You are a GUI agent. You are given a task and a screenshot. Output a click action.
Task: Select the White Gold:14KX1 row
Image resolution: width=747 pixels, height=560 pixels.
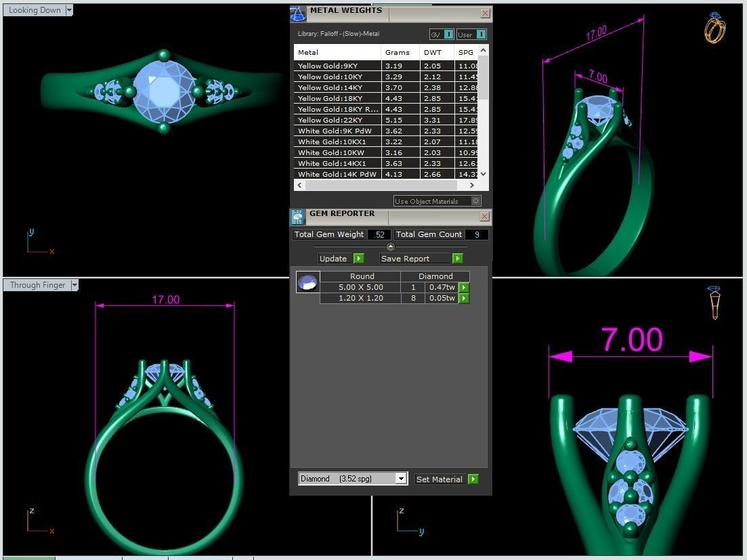click(x=386, y=163)
